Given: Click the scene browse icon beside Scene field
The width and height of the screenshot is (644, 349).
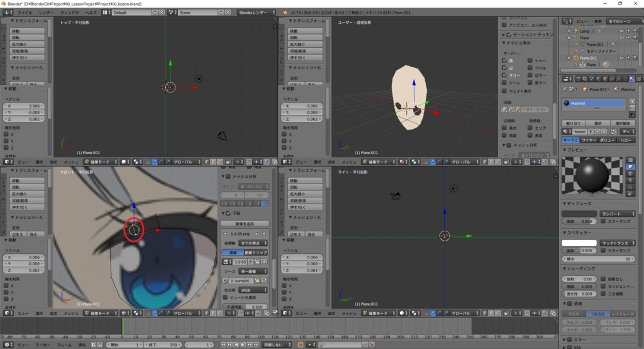Looking at the screenshot, I should point(172,13).
